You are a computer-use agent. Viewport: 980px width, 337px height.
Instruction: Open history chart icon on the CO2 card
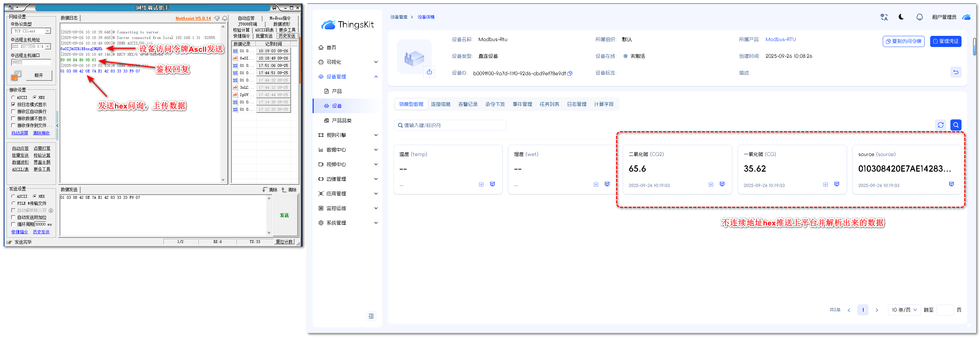click(722, 184)
